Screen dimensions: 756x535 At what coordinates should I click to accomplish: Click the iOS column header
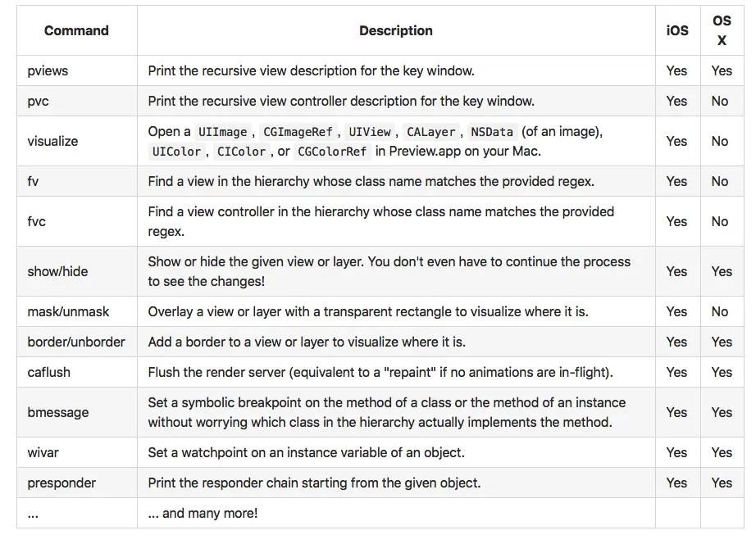coord(677,30)
